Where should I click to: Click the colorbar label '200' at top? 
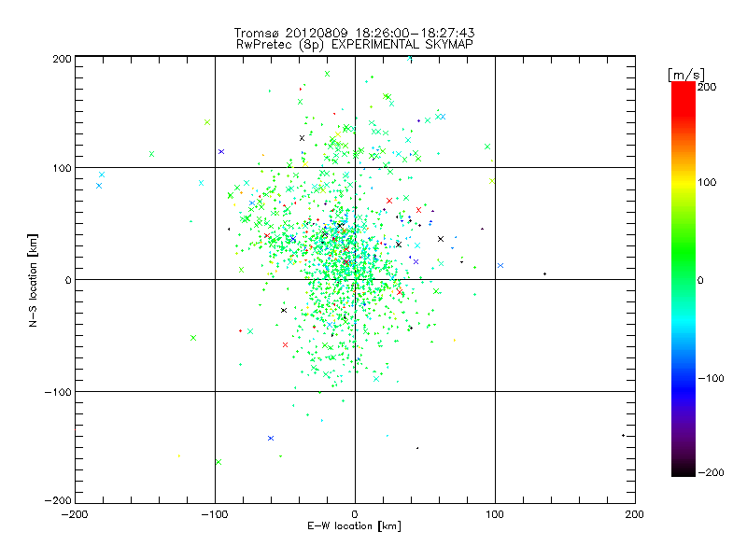[x=707, y=87]
